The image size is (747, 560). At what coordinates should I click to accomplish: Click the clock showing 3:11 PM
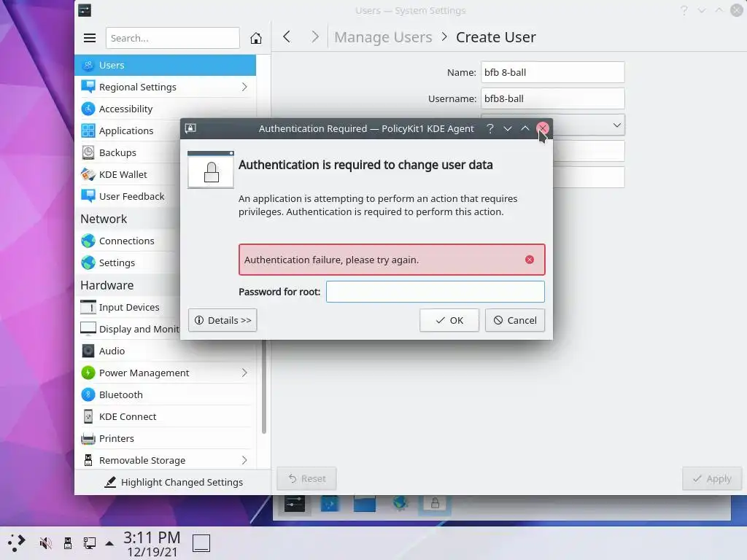152,537
